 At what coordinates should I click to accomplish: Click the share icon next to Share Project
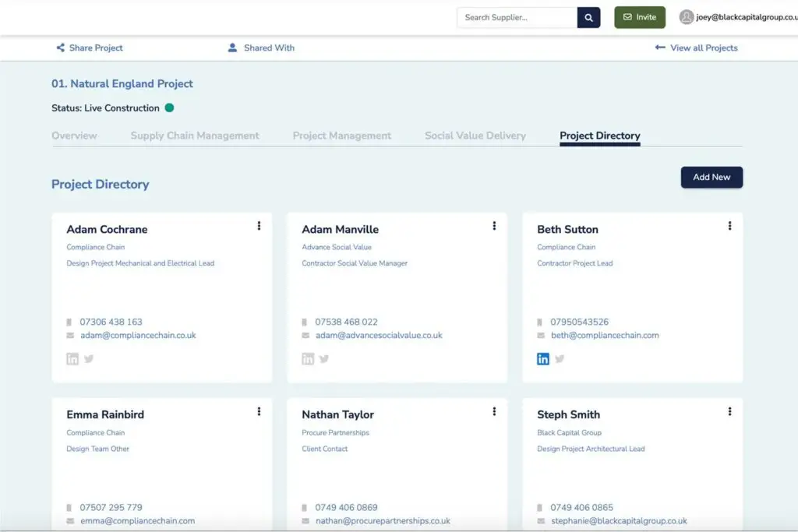click(x=60, y=48)
